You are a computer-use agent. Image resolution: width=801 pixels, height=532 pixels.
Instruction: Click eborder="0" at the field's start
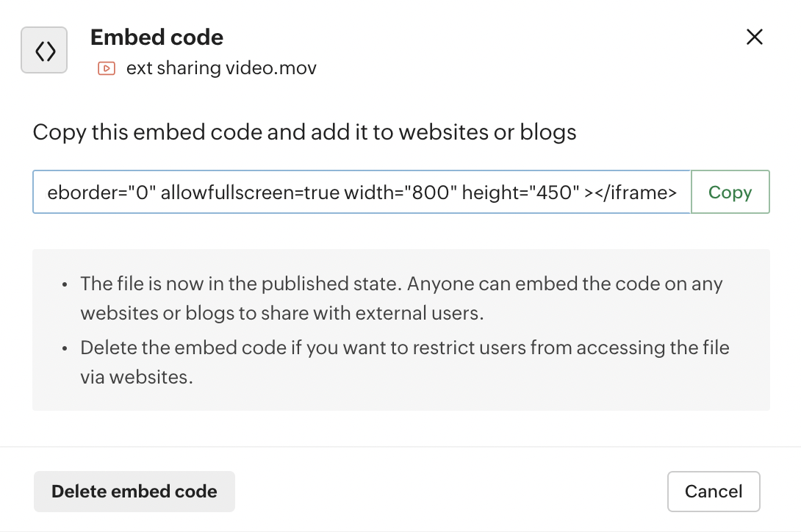pos(100,193)
